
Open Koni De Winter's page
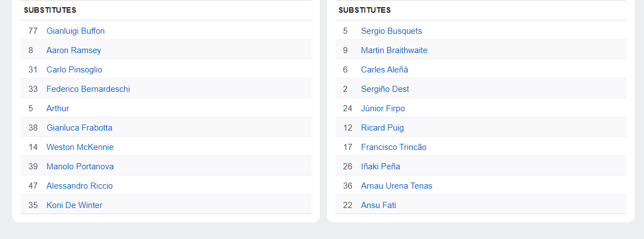[74, 205]
